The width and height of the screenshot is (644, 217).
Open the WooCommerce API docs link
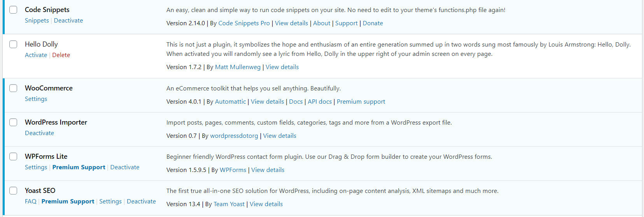pos(320,102)
